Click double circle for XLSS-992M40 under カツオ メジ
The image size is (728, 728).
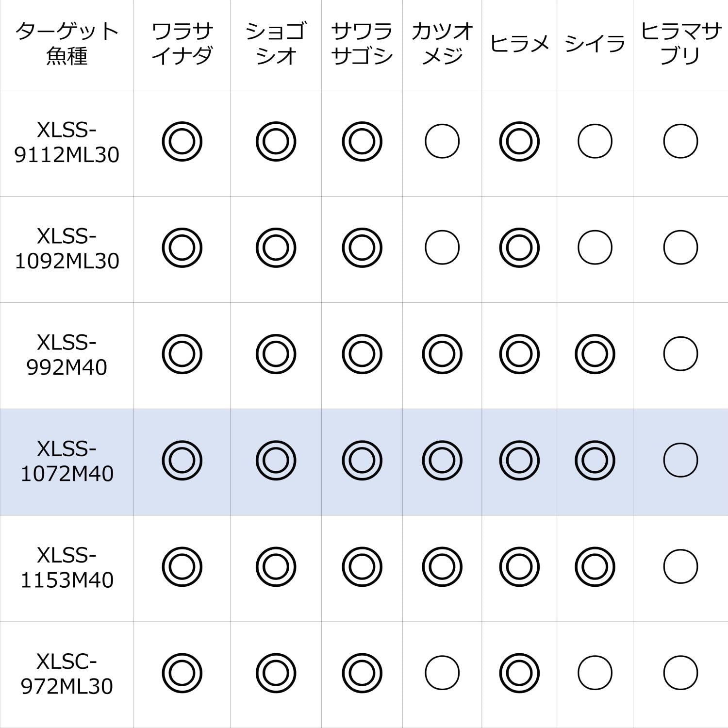pyautogui.click(x=442, y=354)
